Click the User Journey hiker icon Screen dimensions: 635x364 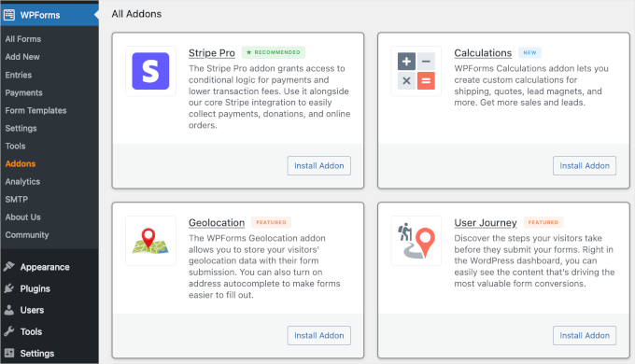416,241
